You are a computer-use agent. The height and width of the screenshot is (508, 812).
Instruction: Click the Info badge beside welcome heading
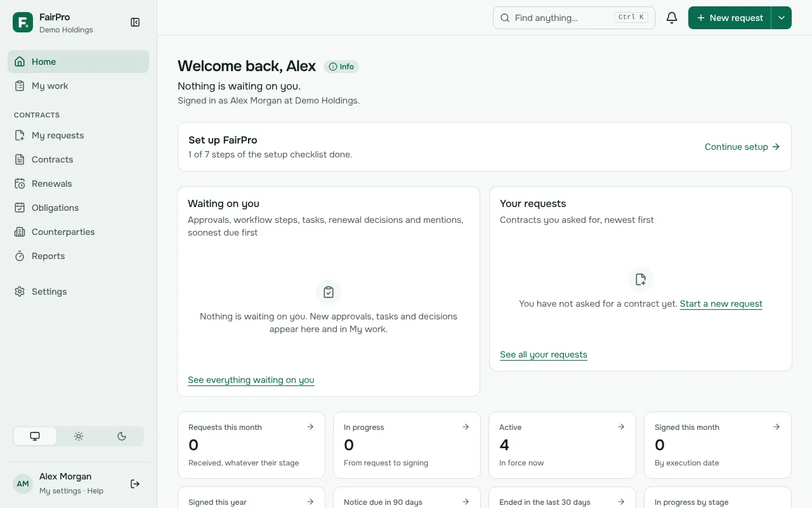click(x=341, y=67)
